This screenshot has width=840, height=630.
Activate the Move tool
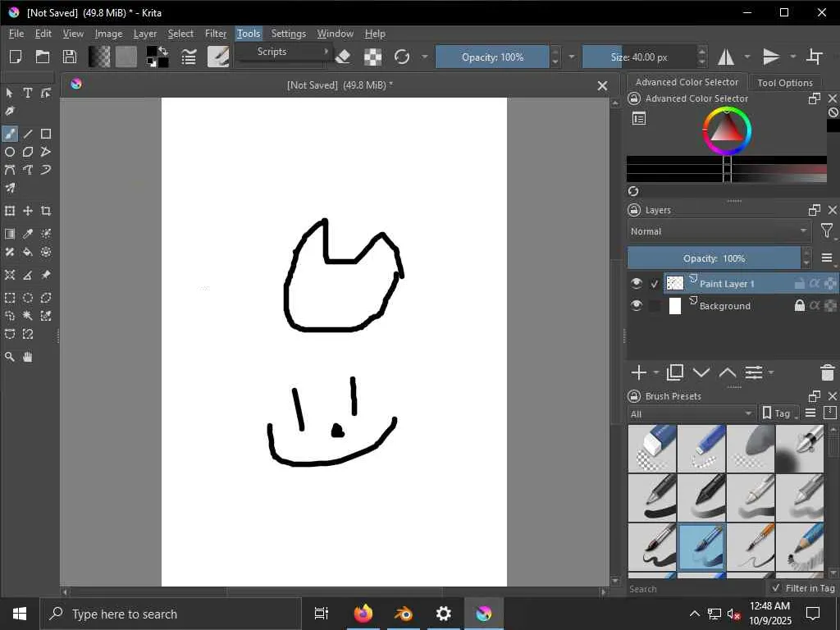pyautogui.click(x=28, y=211)
